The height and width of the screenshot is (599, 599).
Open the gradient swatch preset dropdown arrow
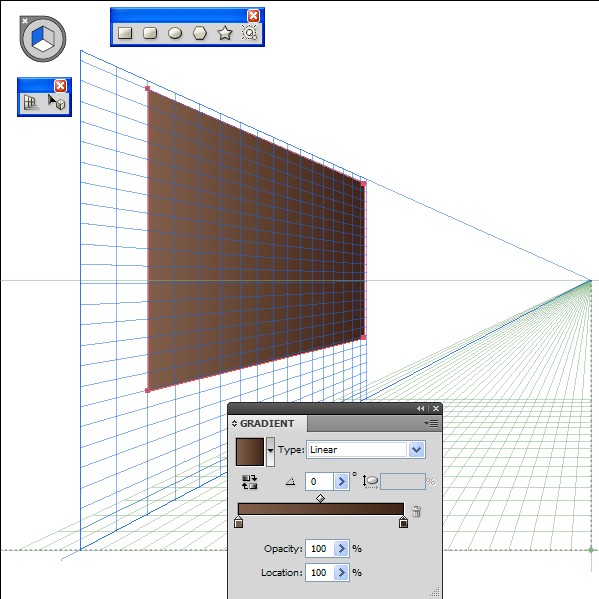click(x=270, y=451)
